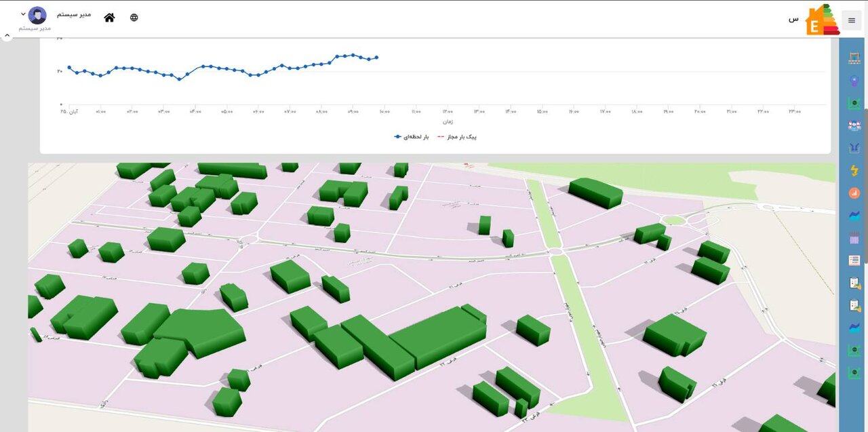The image size is (868, 432).
Task: Open the orange bar chart sidebar icon
Action: click(854, 193)
